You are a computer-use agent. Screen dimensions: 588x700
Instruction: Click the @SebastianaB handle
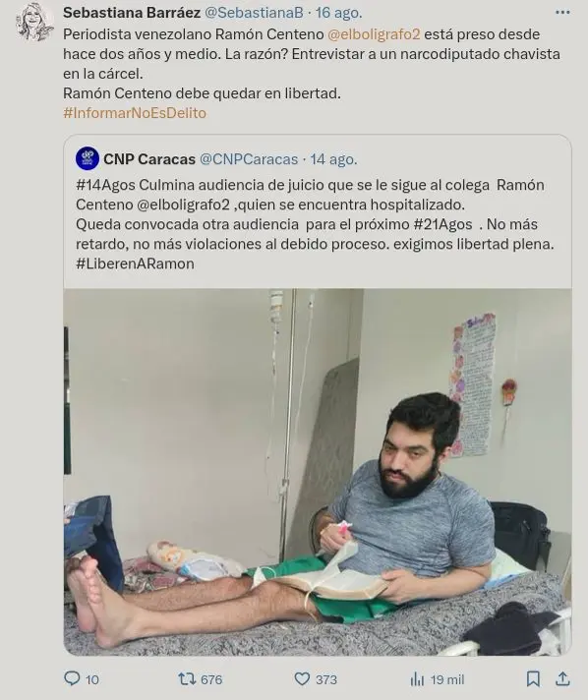pyautogui.click(x=254, y=13)
